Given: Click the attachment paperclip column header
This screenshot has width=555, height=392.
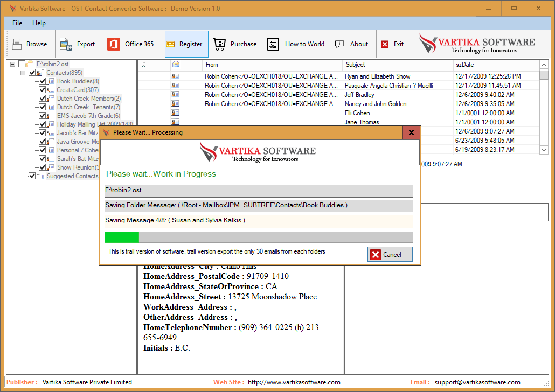Looking at the screenshot, I should click(144, 65).
